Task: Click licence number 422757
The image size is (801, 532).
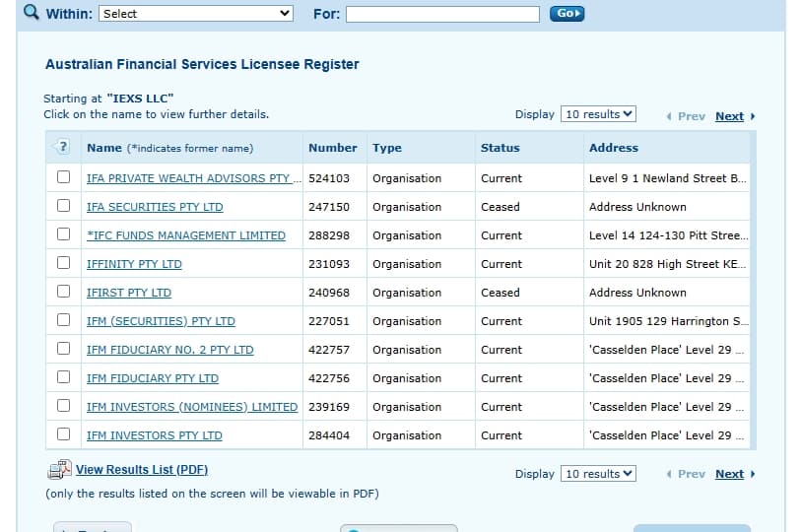Action: point(329,350)
